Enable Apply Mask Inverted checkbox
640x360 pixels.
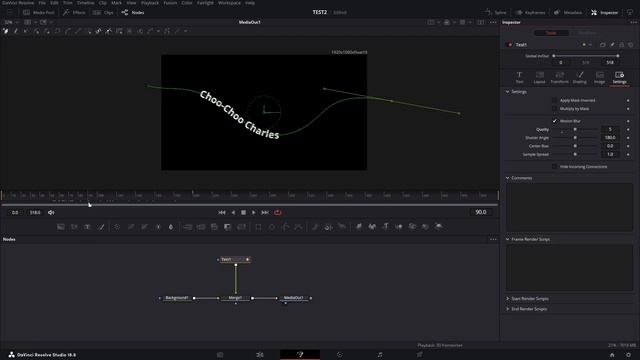pyautogui.click(x=554, y=100)
